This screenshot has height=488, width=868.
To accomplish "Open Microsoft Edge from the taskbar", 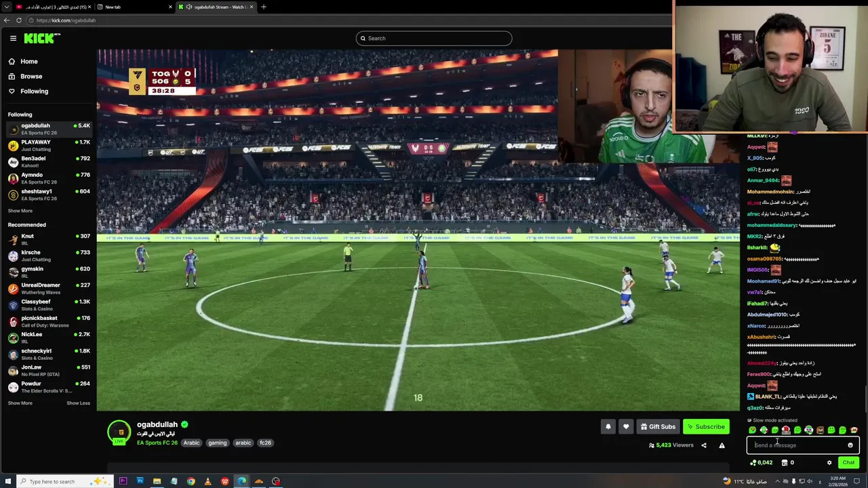I will click(241, 481).
